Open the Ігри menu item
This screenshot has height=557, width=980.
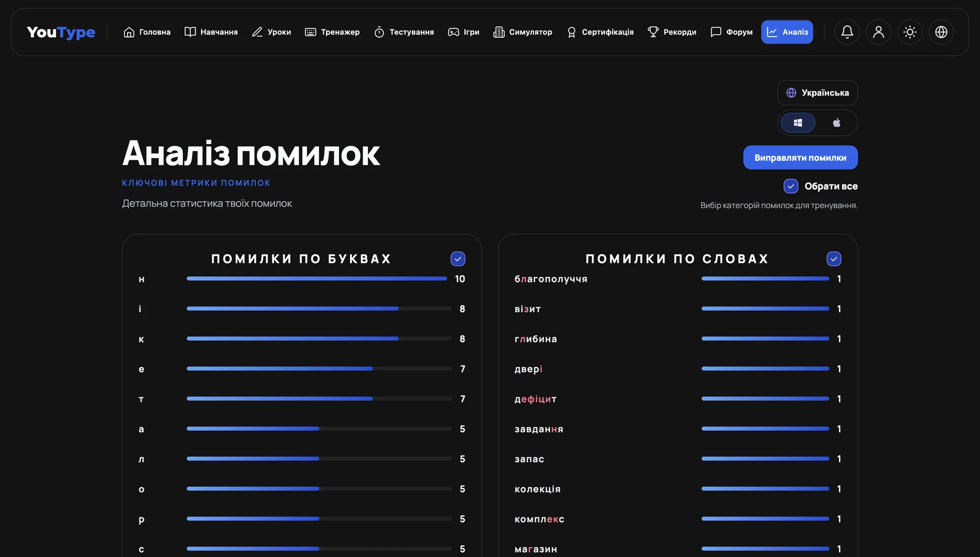pyautogui.click(x=463, y=32)
